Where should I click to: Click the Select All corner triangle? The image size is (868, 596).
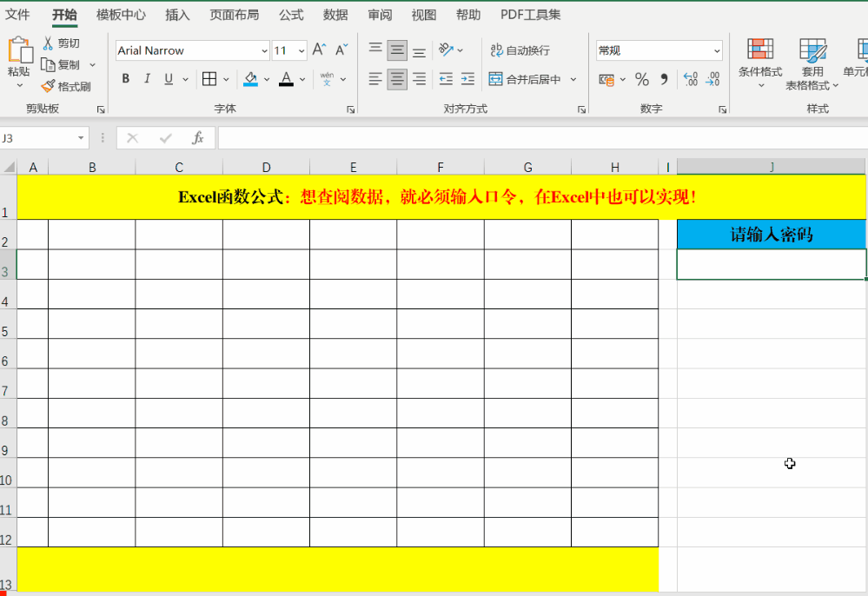[9, 167]
